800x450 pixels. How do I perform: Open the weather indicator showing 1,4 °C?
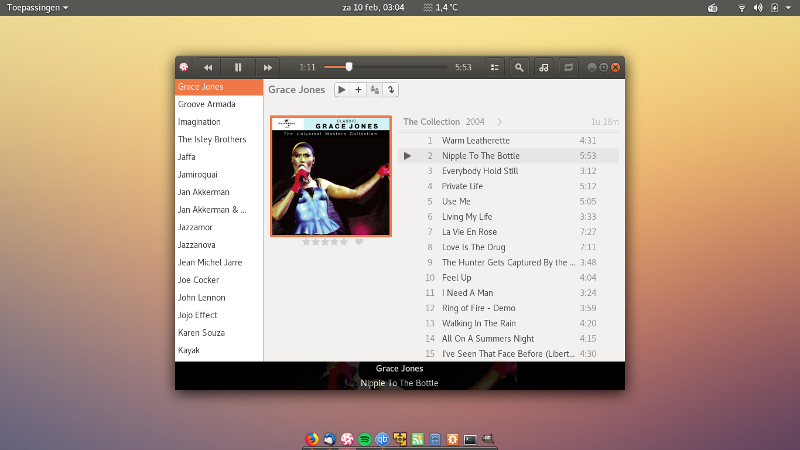click(x=440, y=8)
